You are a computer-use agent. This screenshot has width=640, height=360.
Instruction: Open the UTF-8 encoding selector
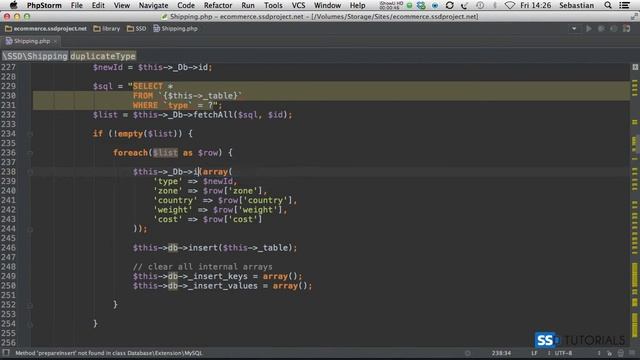click(563, 353)
